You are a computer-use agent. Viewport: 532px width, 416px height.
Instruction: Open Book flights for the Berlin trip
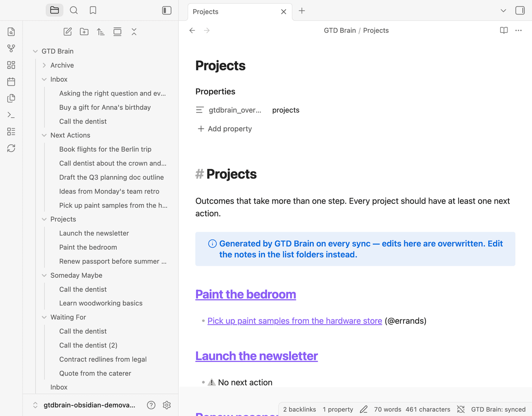pyautogui.click(x=105, y=149)
